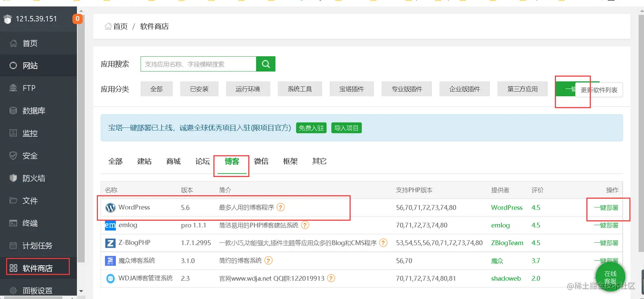Click the help question mark for WordPress
Screen dimensions: 644x299
[x=280, y=207]
